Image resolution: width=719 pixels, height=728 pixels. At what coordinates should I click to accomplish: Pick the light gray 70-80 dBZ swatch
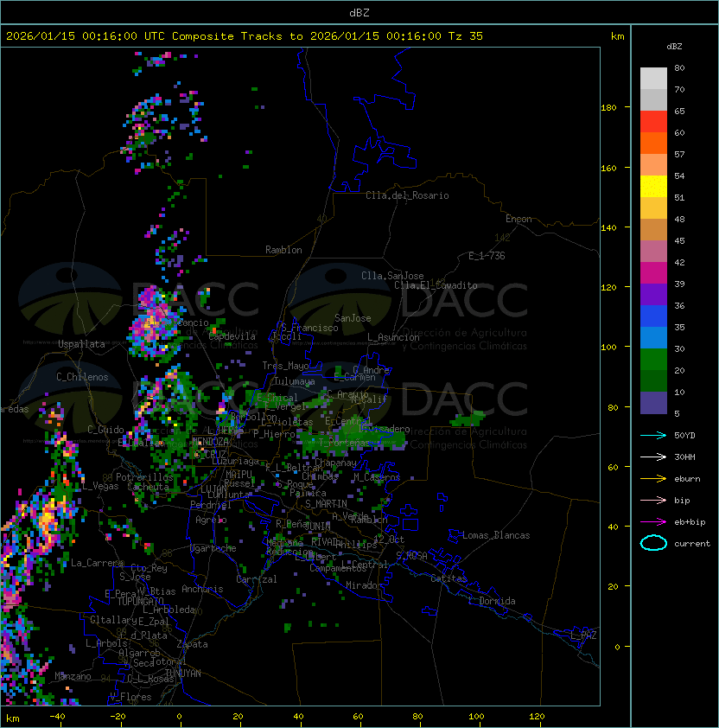tap(653, 78)
